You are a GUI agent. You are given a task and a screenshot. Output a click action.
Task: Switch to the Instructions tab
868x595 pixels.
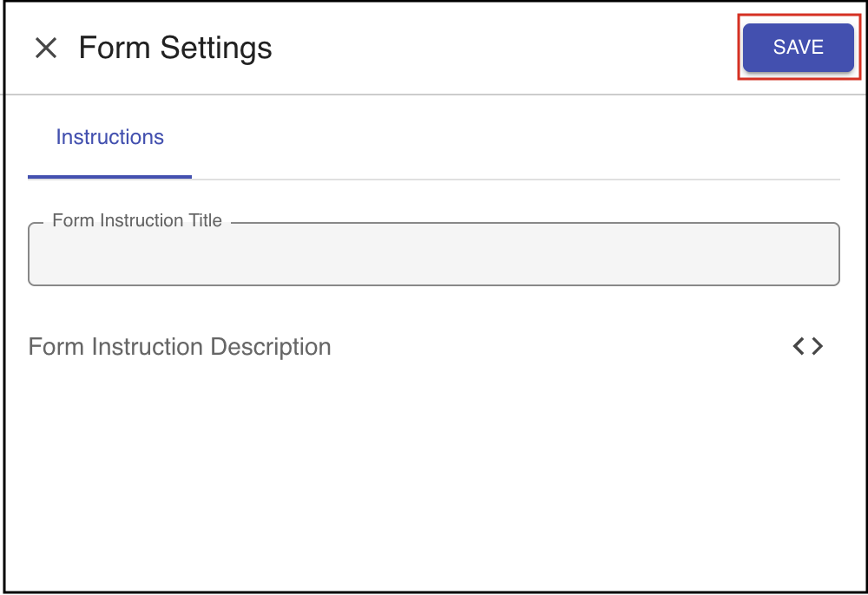[x=109, y=137]
